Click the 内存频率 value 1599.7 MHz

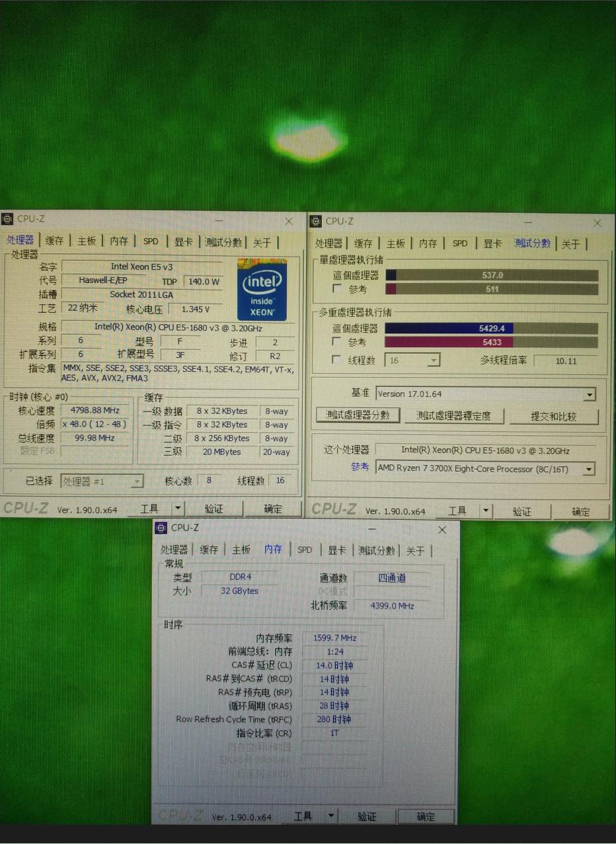[335, 638]
